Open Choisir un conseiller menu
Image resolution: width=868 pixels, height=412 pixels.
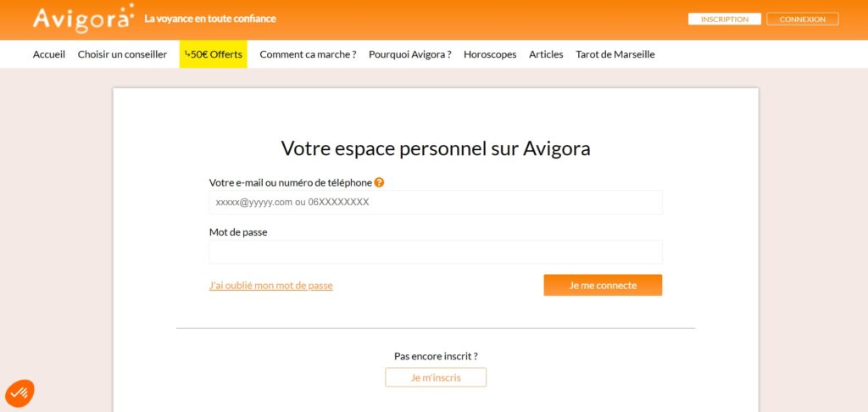pos(122,54)
